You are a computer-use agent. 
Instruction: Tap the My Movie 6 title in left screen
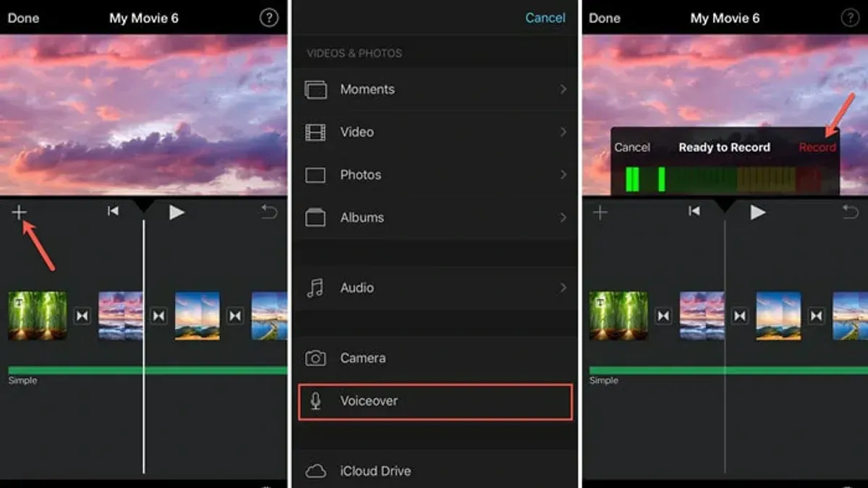pos(144,18)
